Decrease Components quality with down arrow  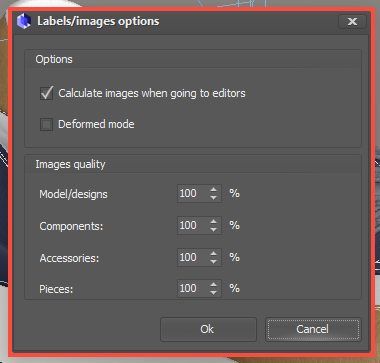click(x=214, y=229)
